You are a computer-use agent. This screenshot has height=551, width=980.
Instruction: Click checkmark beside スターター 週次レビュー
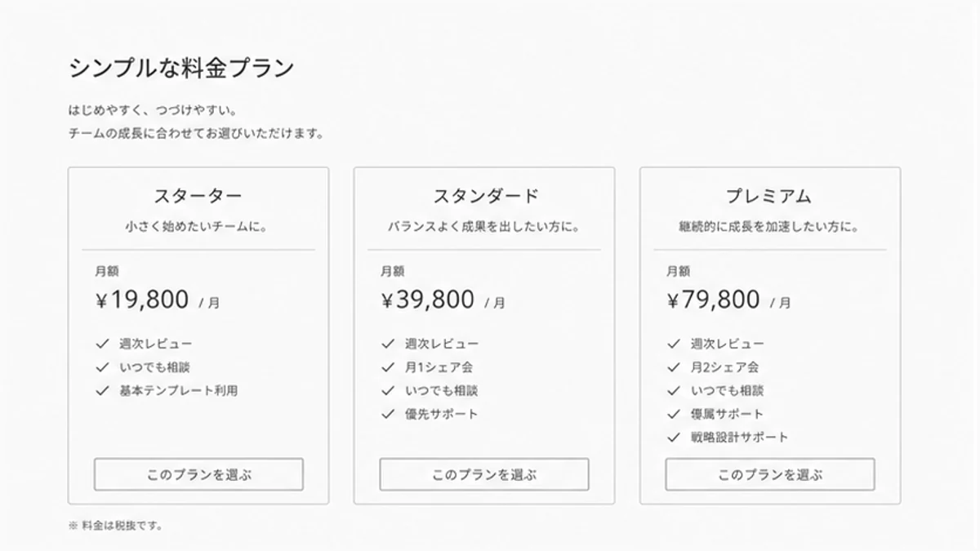102,344
